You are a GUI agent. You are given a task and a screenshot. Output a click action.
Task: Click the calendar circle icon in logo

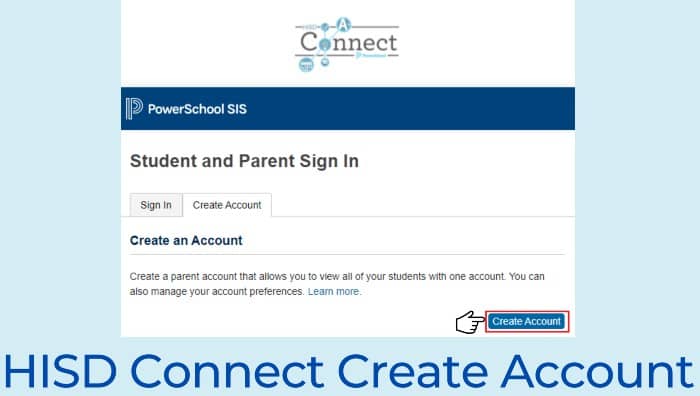306,65
